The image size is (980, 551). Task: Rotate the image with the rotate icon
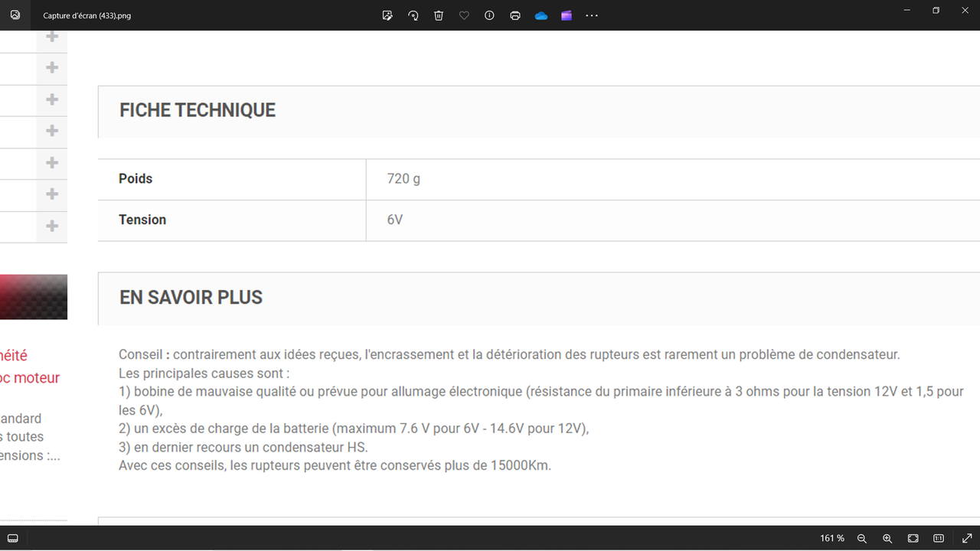point(413,15)
